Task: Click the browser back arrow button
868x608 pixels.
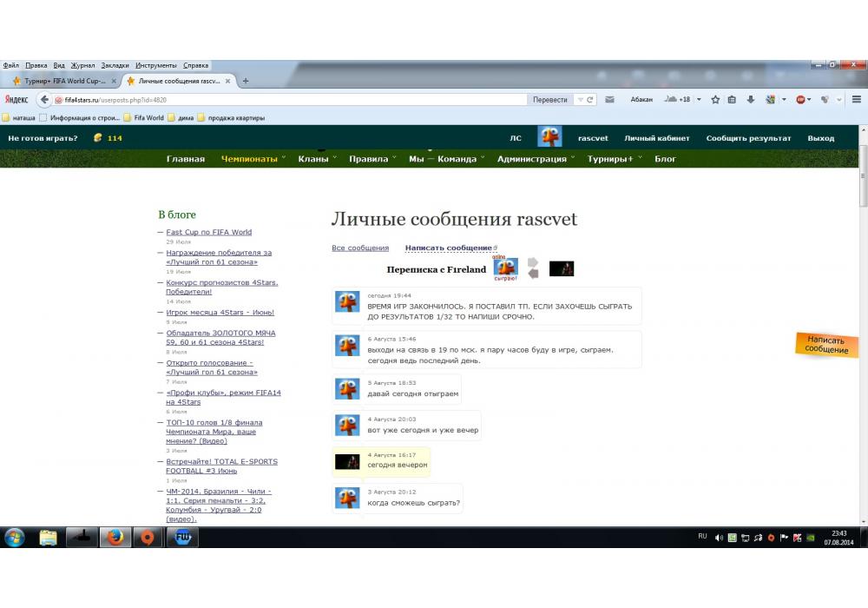Action: tap(44, 100)
